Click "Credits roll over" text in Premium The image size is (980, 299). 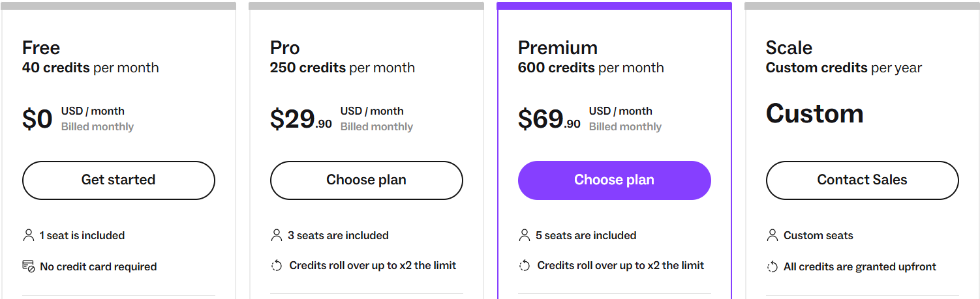coord(620,265)
